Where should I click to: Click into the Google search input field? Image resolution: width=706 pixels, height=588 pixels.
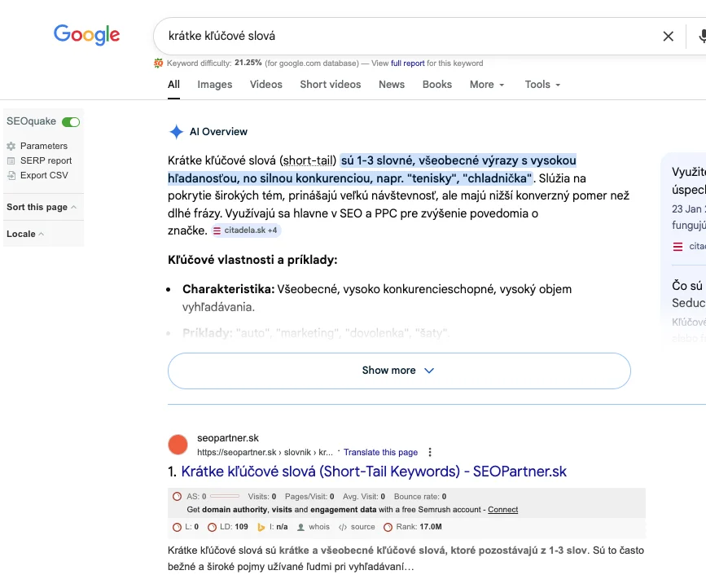coord(407,36)
